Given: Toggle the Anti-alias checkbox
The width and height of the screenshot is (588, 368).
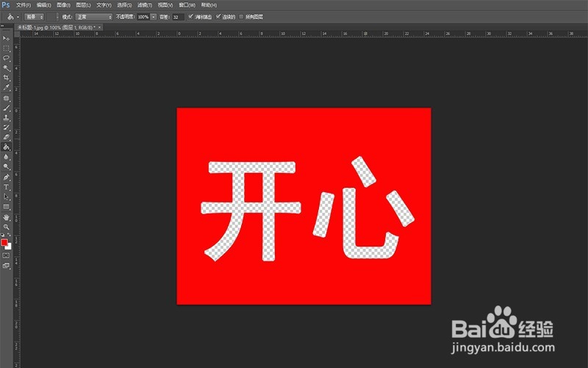Looking at the screenshot, I should click(190, 16).
